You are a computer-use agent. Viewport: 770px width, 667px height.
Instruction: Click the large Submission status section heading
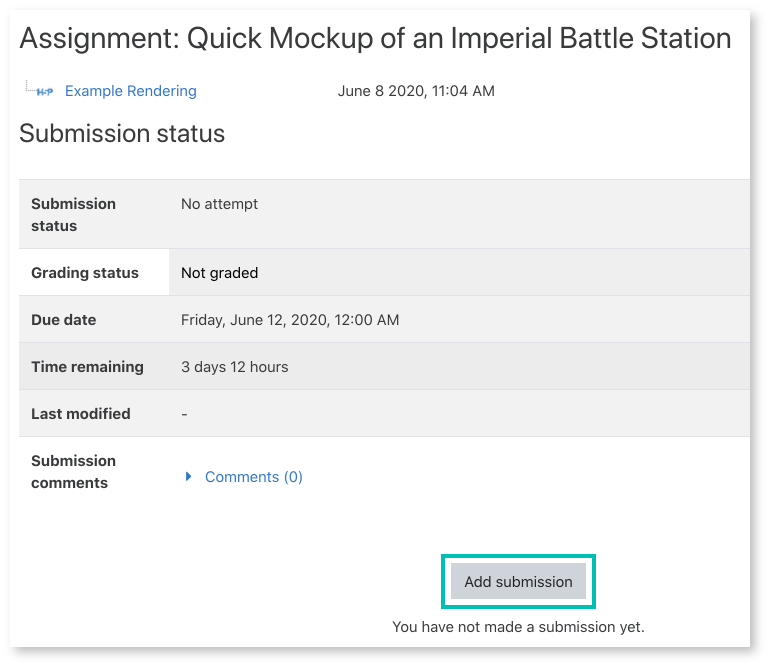(122, 134)
